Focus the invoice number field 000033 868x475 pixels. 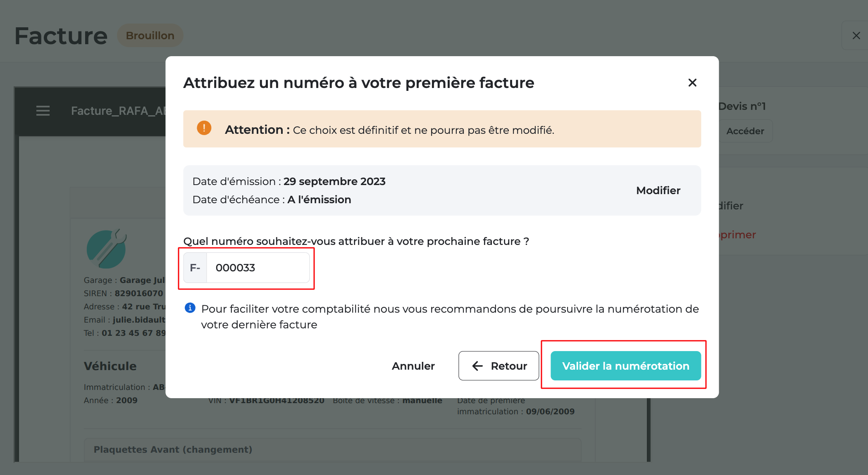pos(258,268)
